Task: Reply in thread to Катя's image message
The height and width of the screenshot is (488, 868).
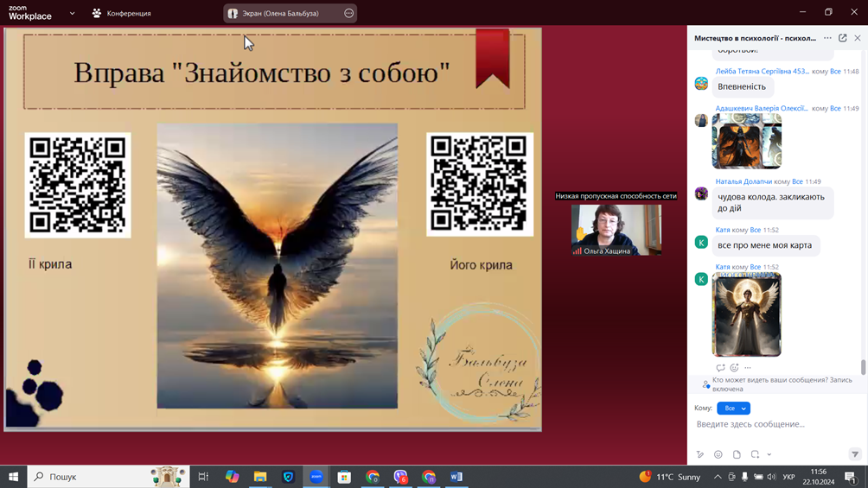Action: coord(720,368)
